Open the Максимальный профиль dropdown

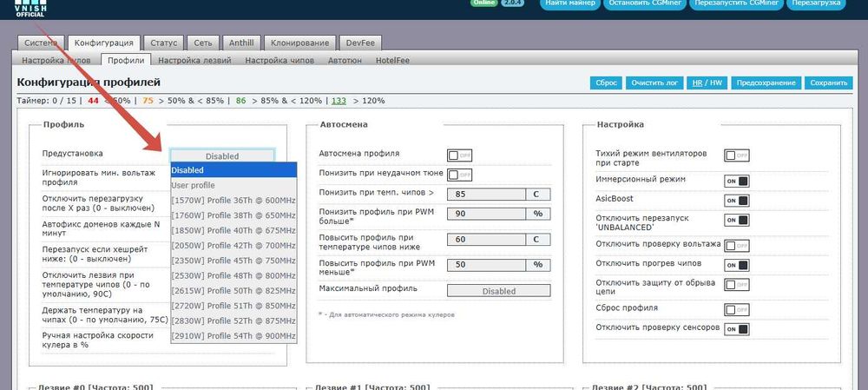499,291
